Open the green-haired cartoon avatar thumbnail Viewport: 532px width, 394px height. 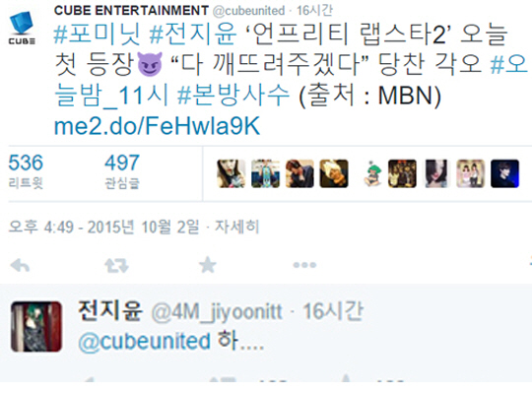372,173
